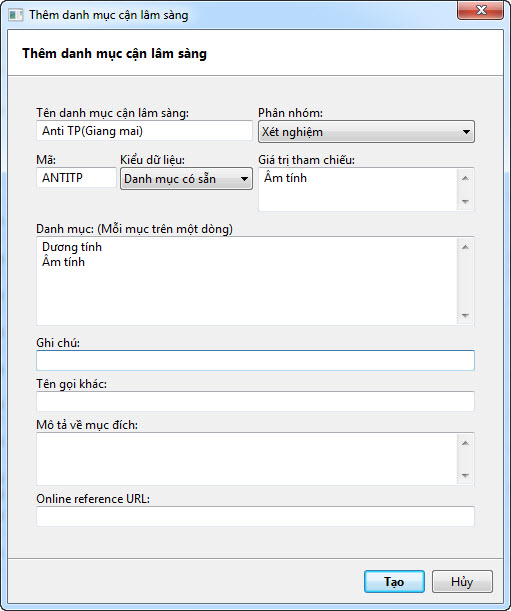Click the Phân nhóm dropdown arrow
511x611 pixels.
pyautogui.click(x=466, y=132)
